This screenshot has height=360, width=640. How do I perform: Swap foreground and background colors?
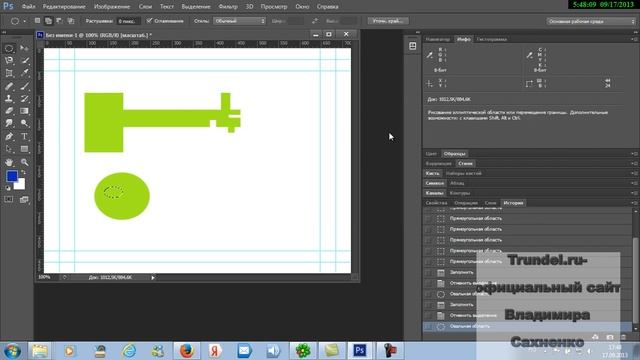(x=23, y=172)
